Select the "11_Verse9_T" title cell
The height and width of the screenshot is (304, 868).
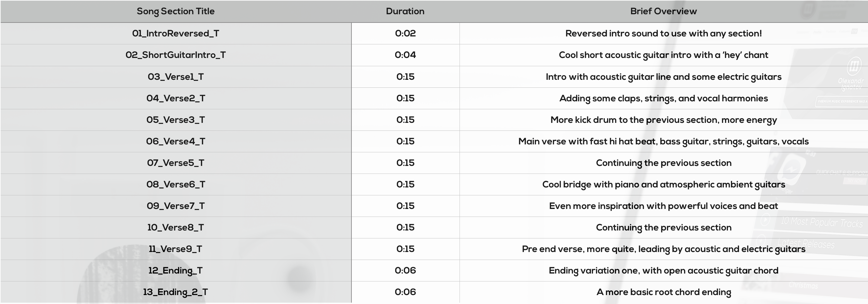(x=175, y=249)
